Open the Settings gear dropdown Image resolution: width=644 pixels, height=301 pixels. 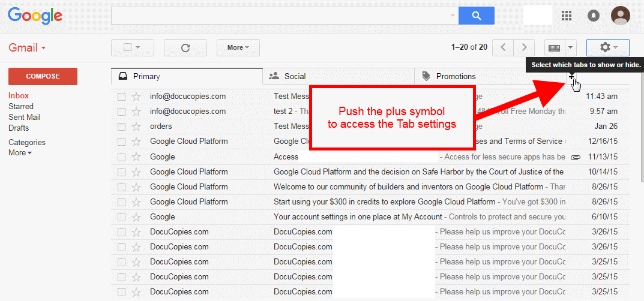click(607, 47)
